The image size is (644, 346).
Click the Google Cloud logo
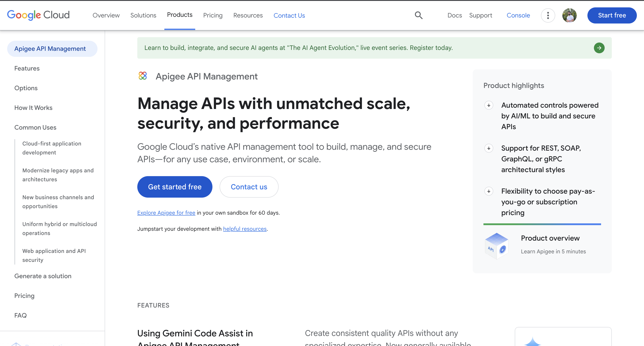click(x=38, y=15)
